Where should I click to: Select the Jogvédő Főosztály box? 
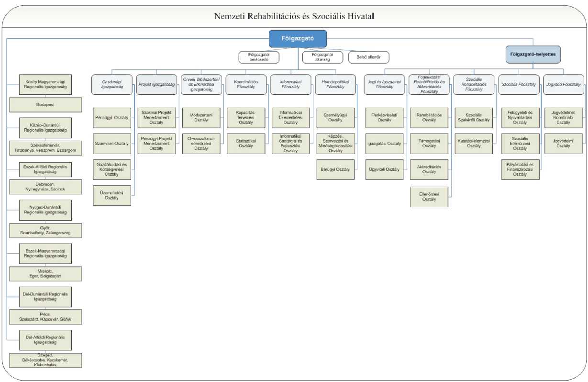pyautogui.click(x=563, y=84)
